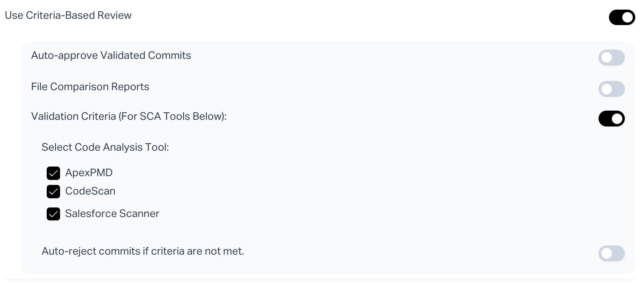The height and width of the screenshot is (283, 644).
Task: Turn off the Use Criteria-Based Review switch
Action: tap(621, 18)
